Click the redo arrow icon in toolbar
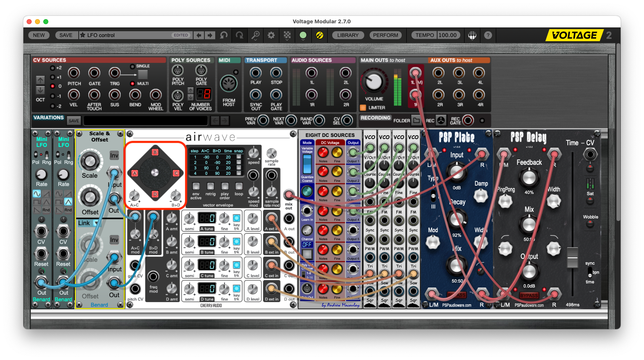 point(239,35)
